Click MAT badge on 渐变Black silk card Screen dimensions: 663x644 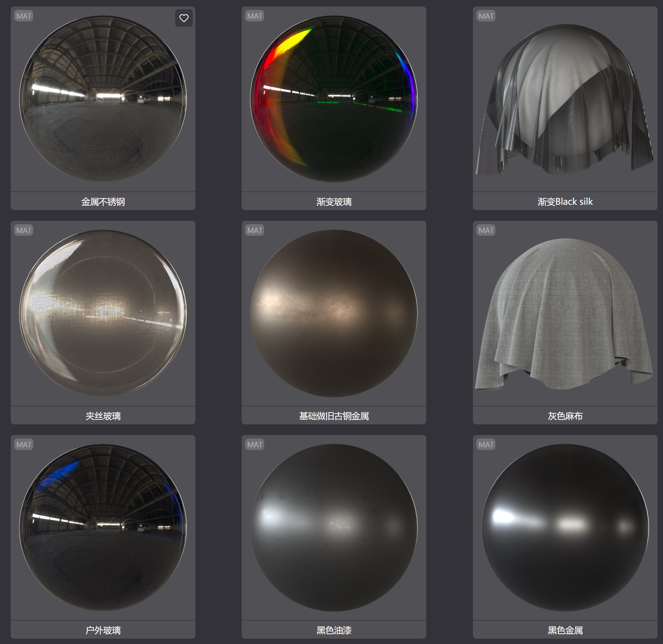pyautogui.click(x=486, y=16)
